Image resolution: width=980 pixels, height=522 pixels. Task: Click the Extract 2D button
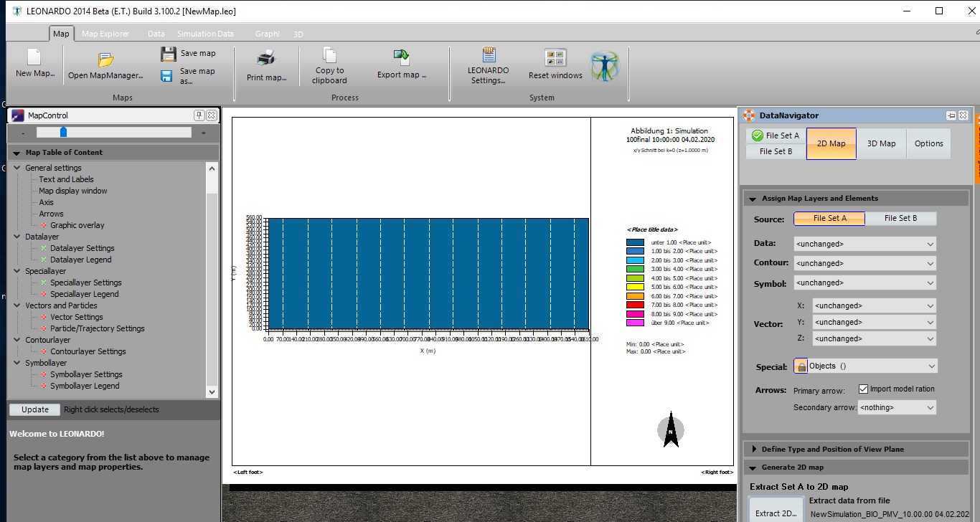click(776, 511)
